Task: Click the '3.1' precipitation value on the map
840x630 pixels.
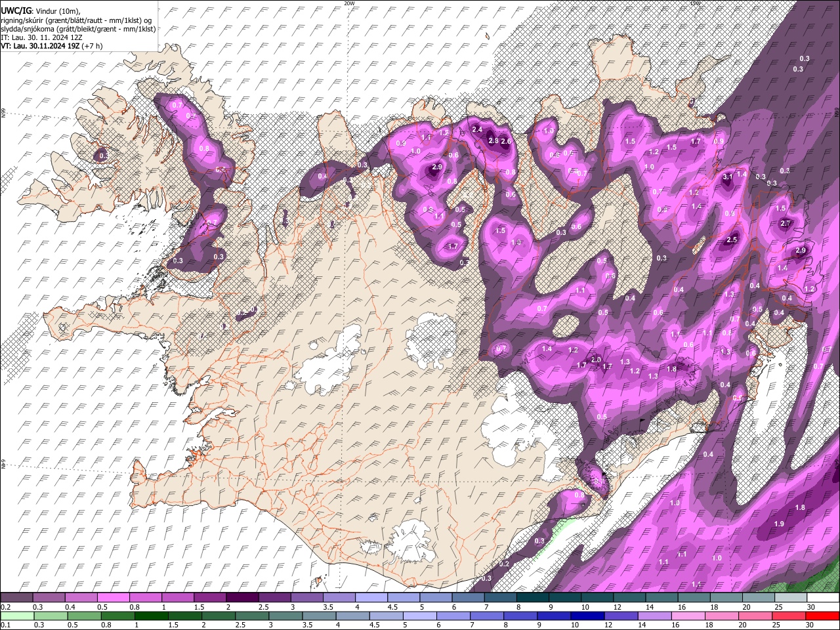Action: 727,177
